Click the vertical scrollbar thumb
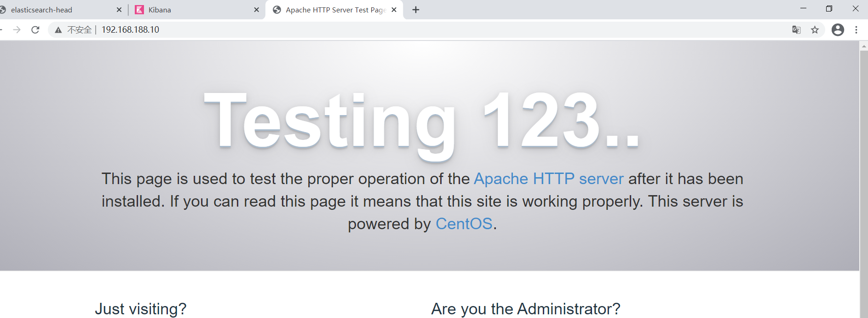Image resolution: width=868 pixels, height=318 pixels. click(863, 184)
